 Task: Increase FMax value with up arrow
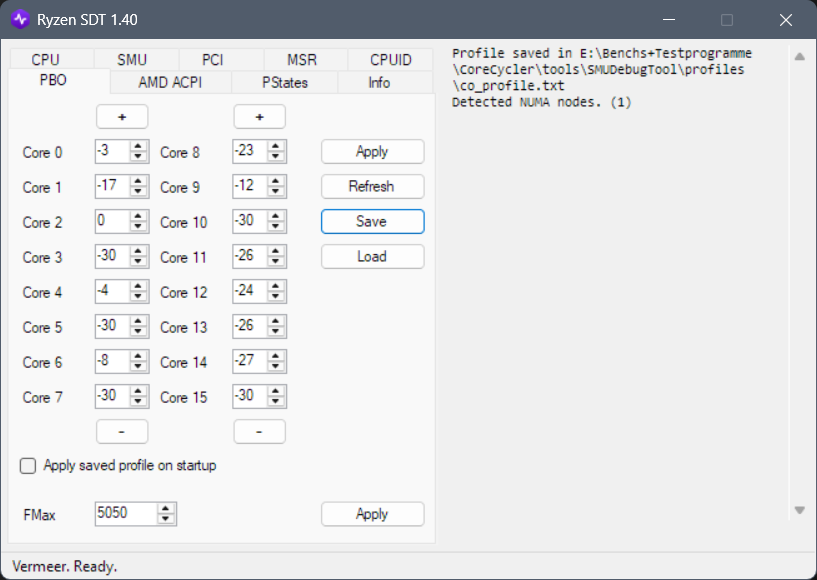[166, 509]
